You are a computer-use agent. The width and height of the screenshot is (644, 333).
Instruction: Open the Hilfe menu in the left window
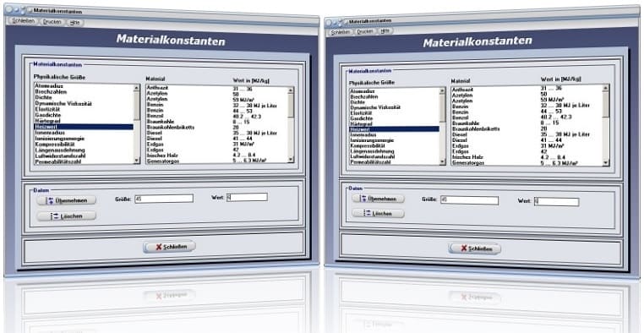(74, 23)
